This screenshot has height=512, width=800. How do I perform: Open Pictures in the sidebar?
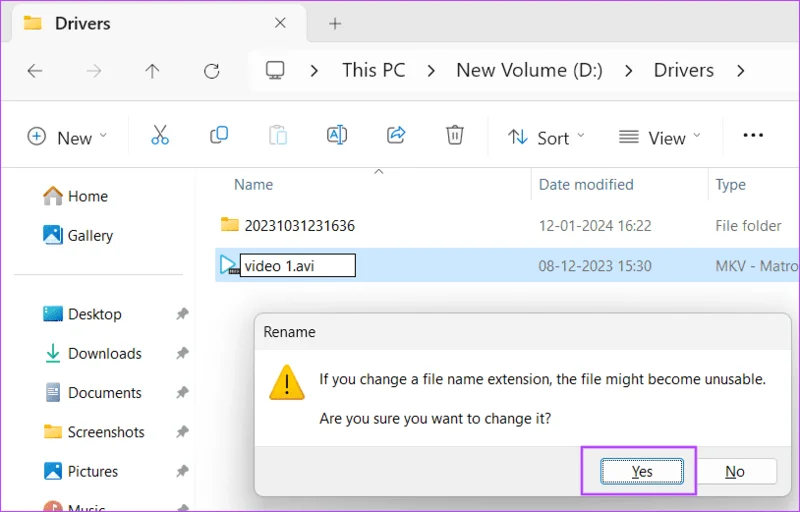(x=81, y=471)
